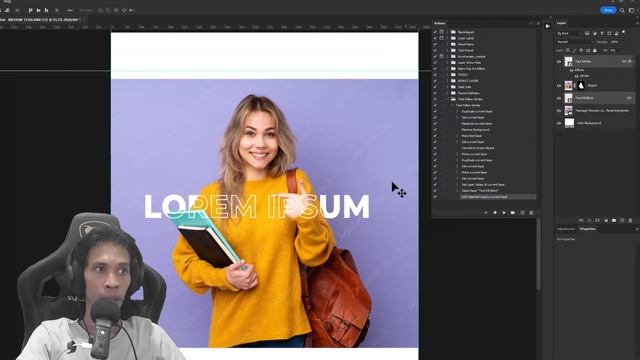The width and height of the screenshot is (640, 360).
Task: Filter layers by type layers icon
Action: 602,33
